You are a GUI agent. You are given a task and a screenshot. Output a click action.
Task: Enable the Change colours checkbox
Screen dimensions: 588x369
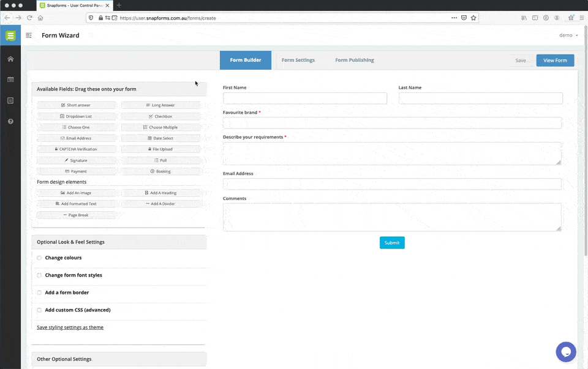39,258
